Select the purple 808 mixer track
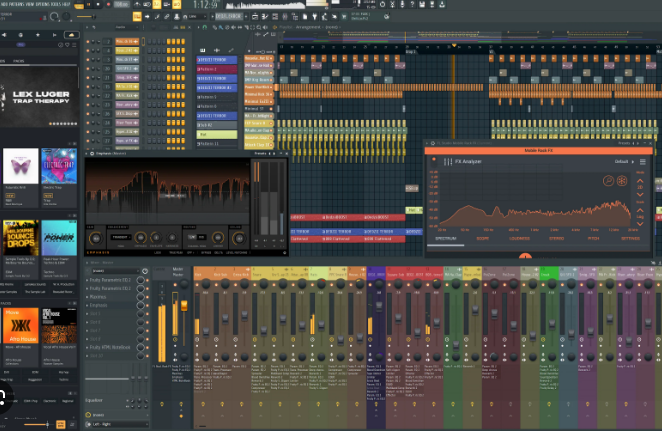 (376, 274)
